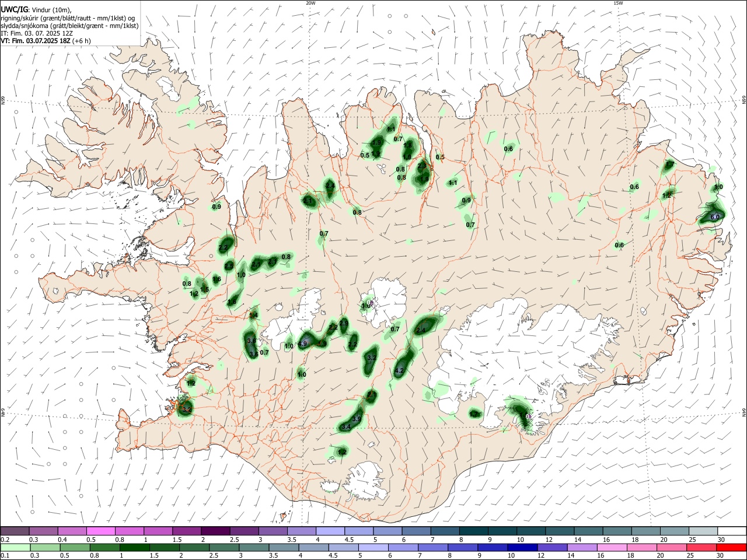Image resolution: width=747 pixels, height=560 pixels.
Task: Click the dark purple 2 mm snow swatch
Action: tap(215, 531)
